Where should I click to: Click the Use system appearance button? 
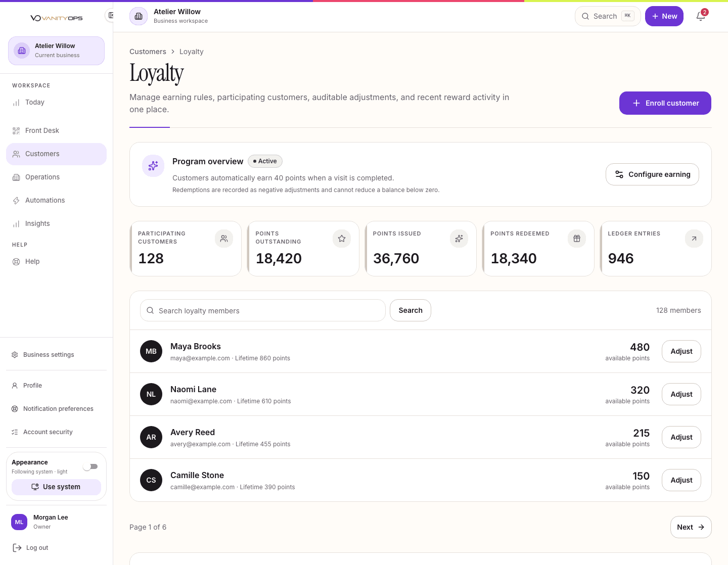[56, 487]
